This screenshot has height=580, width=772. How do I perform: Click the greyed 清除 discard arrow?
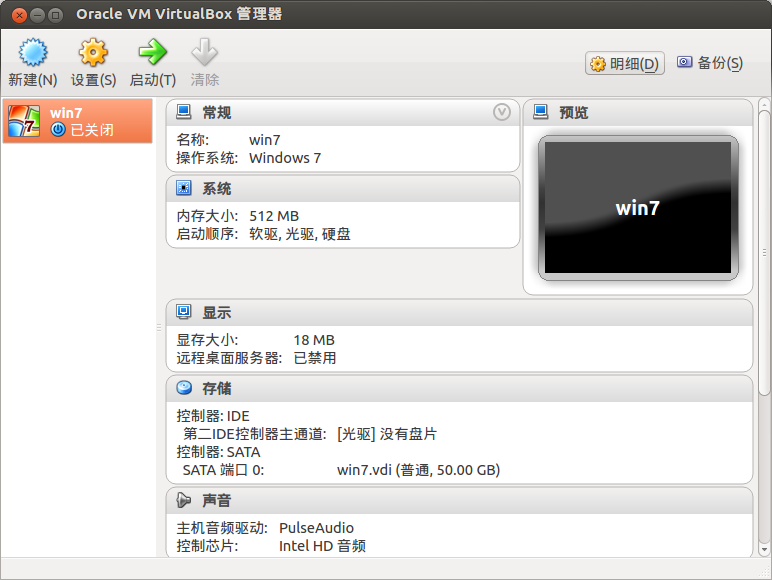205,52
